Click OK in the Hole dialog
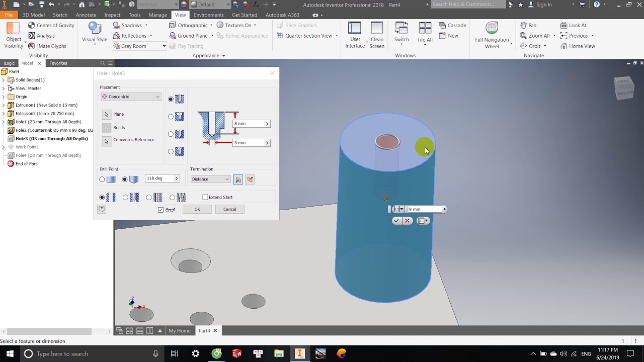Screen dimensions: 644x362 [197, 210]
